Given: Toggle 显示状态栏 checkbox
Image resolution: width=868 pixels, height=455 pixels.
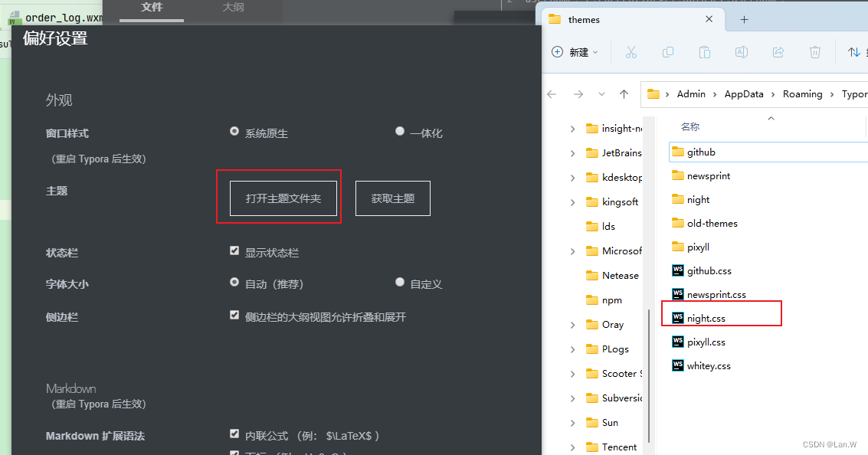Looking at the screenshot, I should pyautogui.click(x=234, y=250).
